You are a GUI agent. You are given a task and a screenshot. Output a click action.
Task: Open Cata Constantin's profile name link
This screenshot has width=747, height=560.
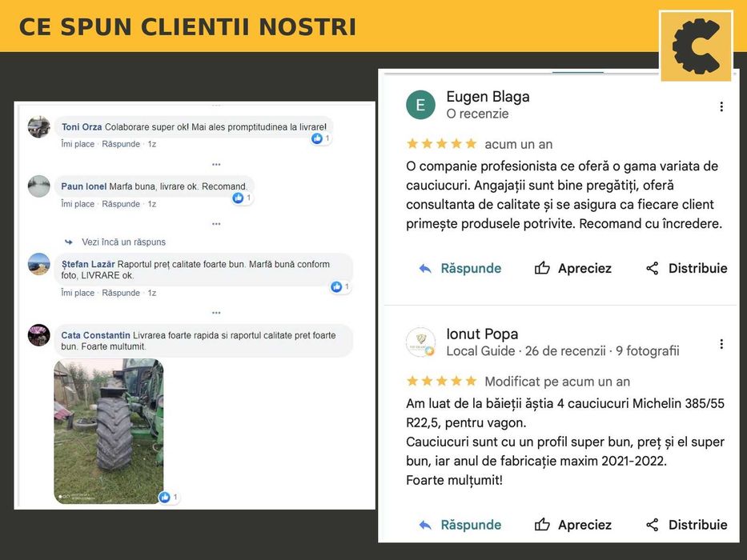point(95,335)
